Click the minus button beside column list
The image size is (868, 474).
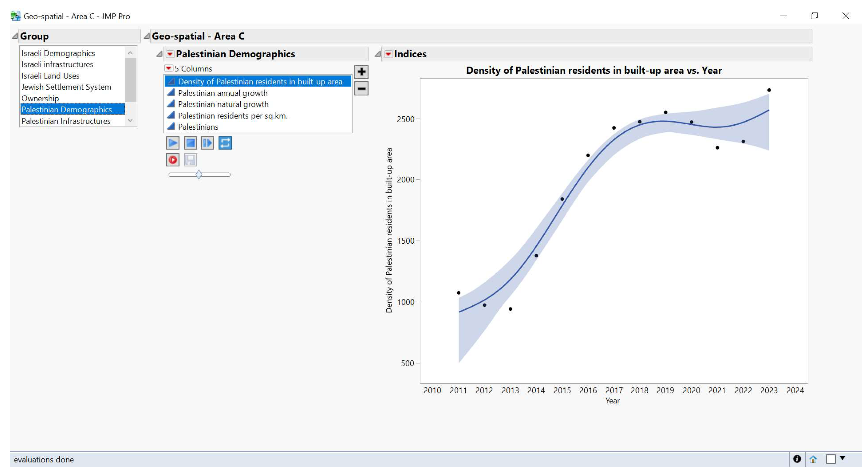click(x=361, y=89)
